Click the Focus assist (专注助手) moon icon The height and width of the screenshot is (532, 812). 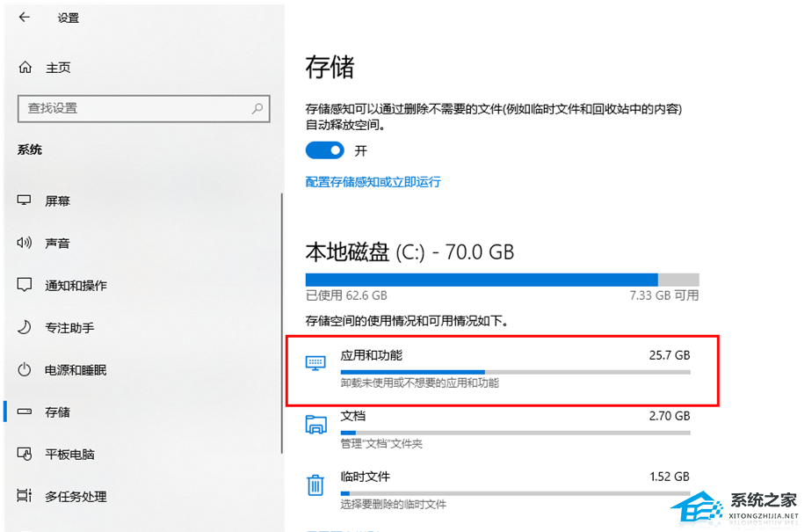tap(25, 327)
